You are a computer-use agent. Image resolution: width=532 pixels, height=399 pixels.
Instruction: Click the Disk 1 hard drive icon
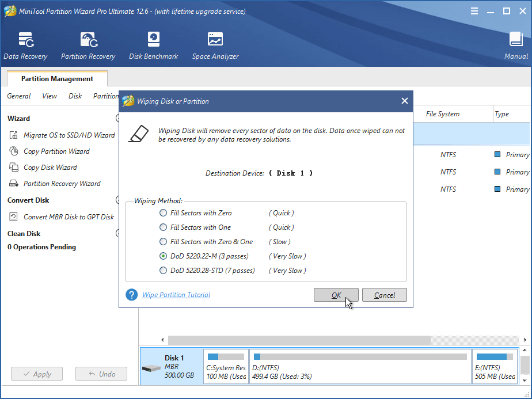[x=151, y=368]
